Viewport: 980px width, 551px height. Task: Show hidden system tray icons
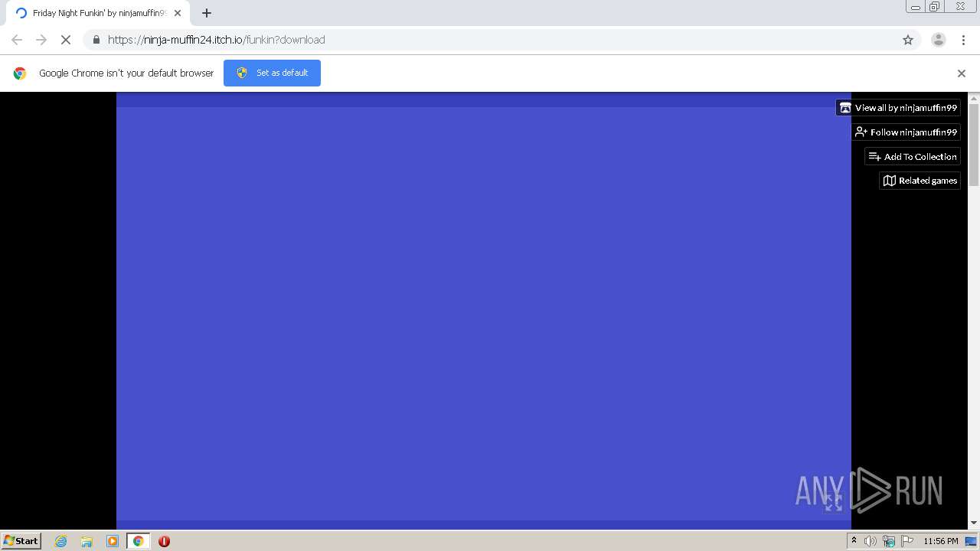(854, 541)
